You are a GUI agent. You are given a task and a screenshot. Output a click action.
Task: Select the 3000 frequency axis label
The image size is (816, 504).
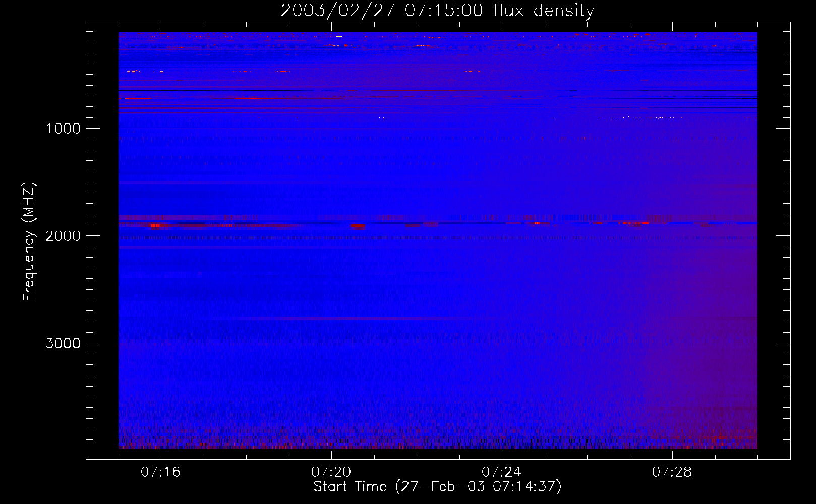tap(63, 343)
